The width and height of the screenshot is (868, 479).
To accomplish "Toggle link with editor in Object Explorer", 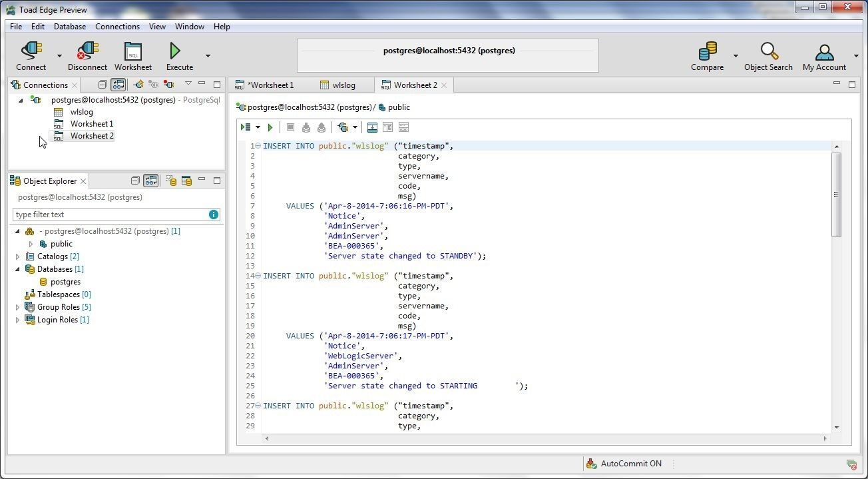I will tap(151, 181).
